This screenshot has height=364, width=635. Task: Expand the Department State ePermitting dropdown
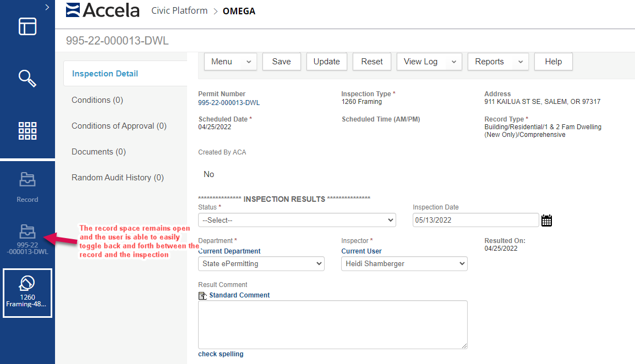click(261, 264)
